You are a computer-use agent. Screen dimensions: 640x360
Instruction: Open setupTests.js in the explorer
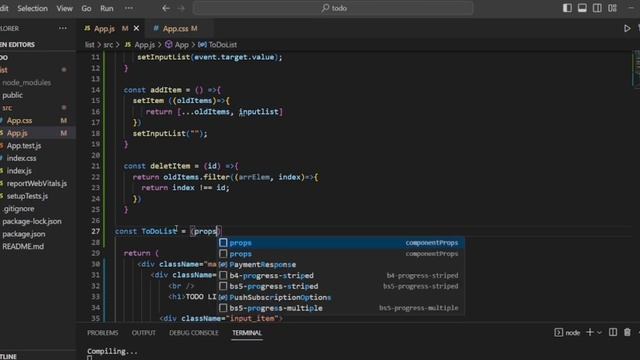click(x=27, y=196)
